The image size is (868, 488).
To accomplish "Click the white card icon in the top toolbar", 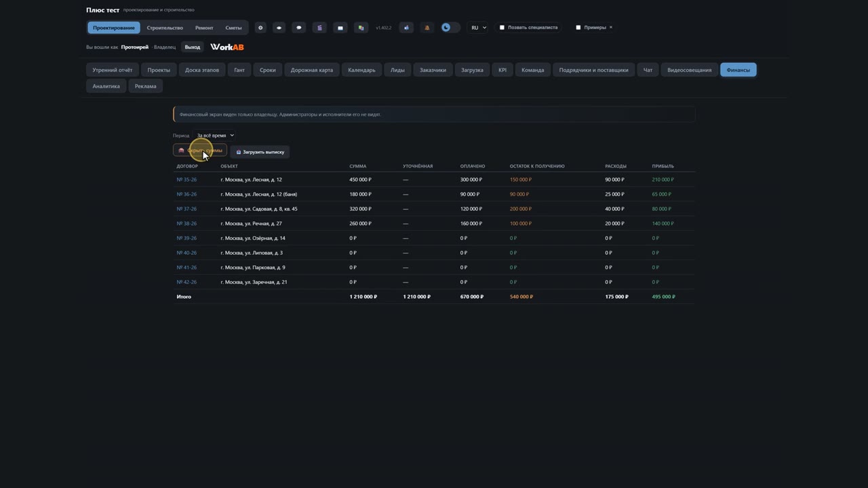I will (x=340, y=28).
